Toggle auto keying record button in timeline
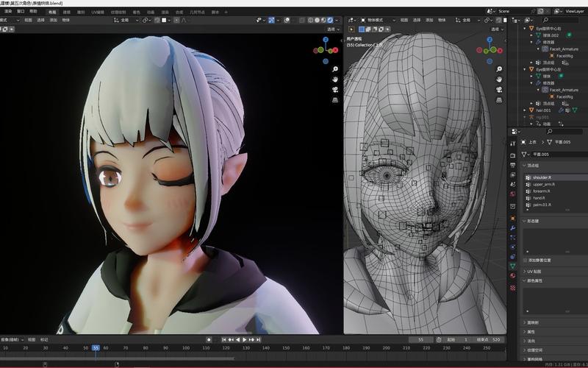 pos(209,339)
